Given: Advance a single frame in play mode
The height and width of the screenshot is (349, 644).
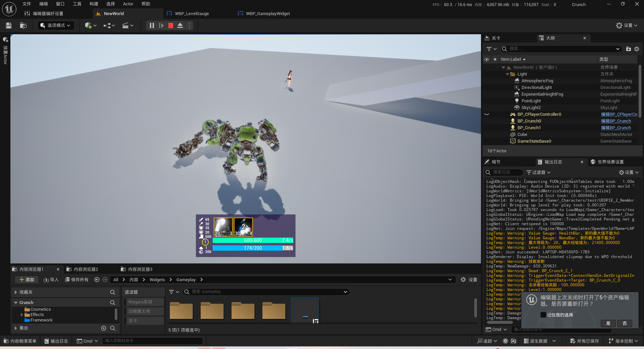Looking at the screenshot, I should pyautogui.click(x=161, y=26).
